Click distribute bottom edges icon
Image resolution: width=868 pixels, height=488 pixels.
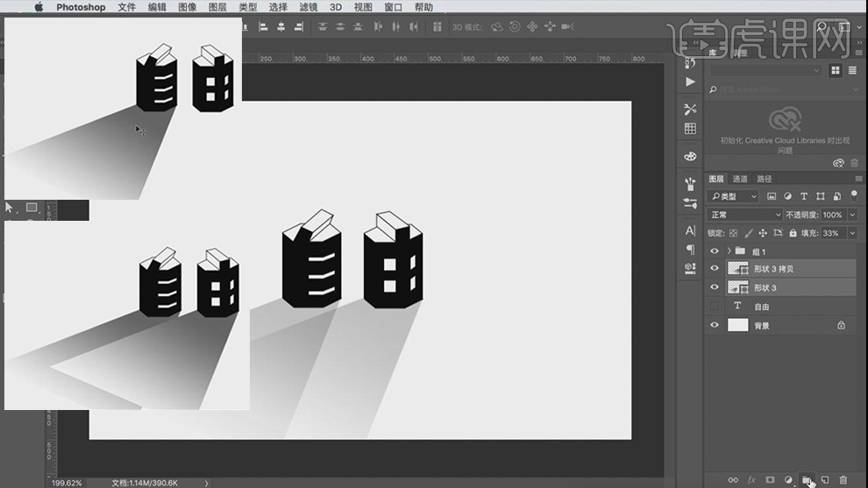tap(359, 26)
